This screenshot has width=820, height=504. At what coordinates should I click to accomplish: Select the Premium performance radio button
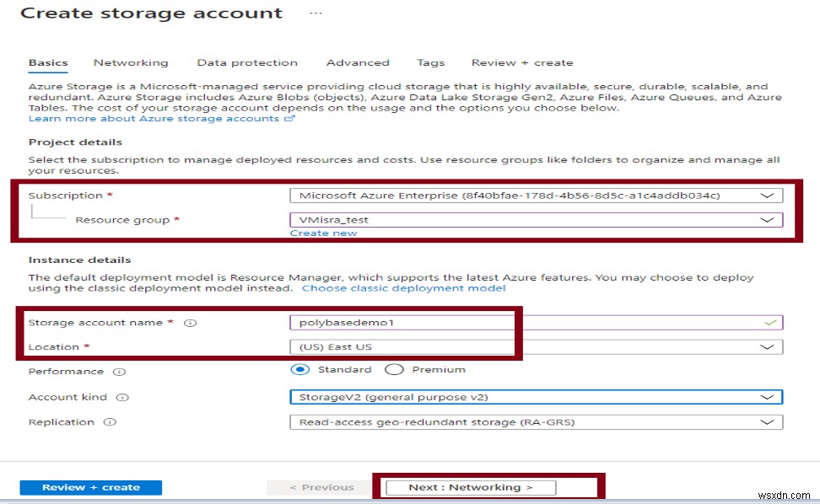393,369
